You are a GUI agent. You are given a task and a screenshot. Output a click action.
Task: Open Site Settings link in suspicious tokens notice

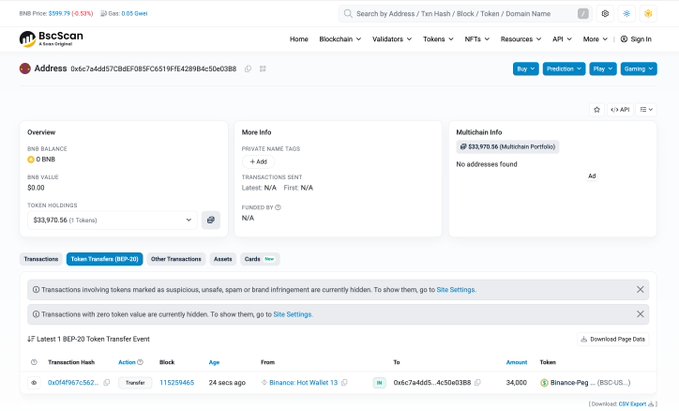(x=456, y=290)
